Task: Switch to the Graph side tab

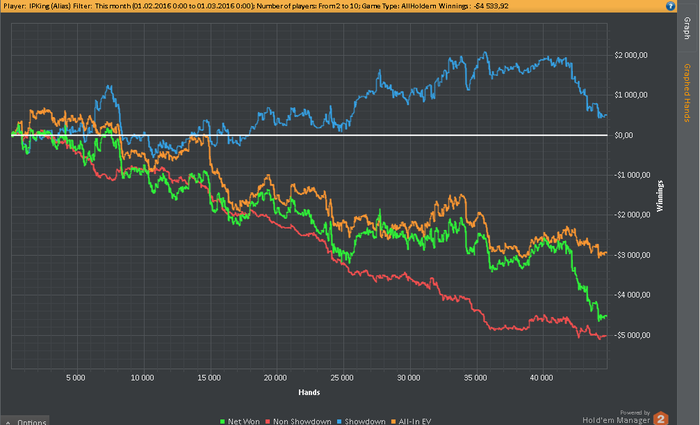Action: (x=688, y=28)
